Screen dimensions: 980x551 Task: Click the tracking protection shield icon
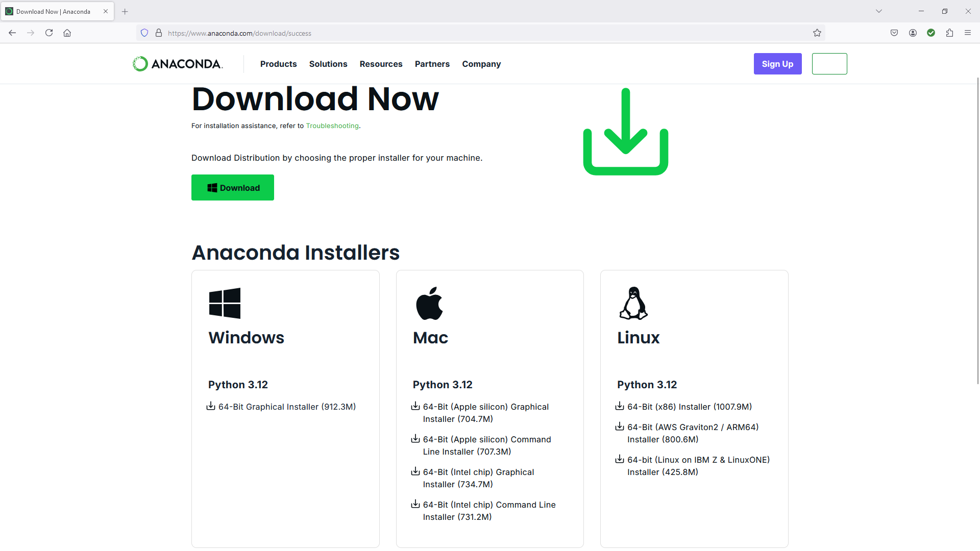(144, 33)
